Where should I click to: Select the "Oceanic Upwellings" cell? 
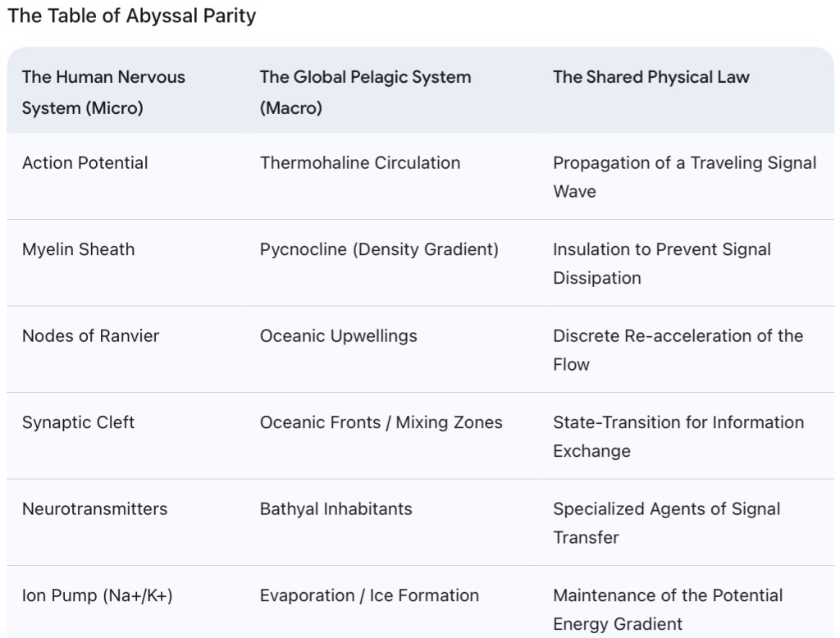tap(339, 335)
